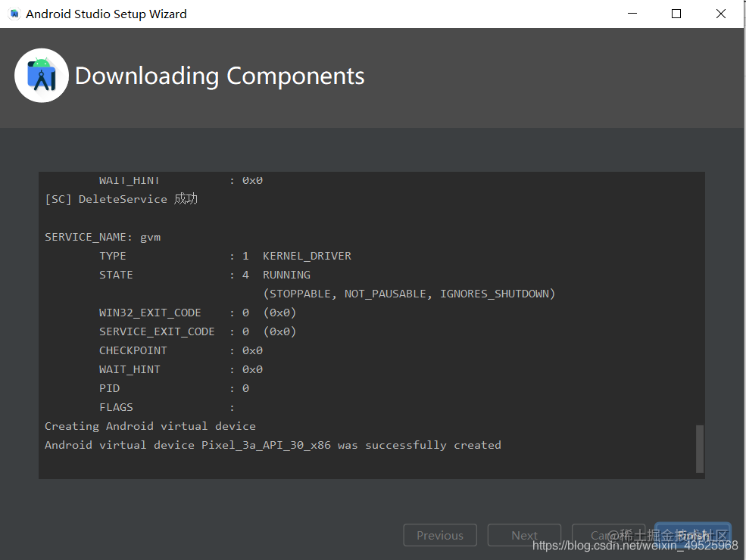Click the Previous button
Screen dimensions: 746x560
[439, 535]
